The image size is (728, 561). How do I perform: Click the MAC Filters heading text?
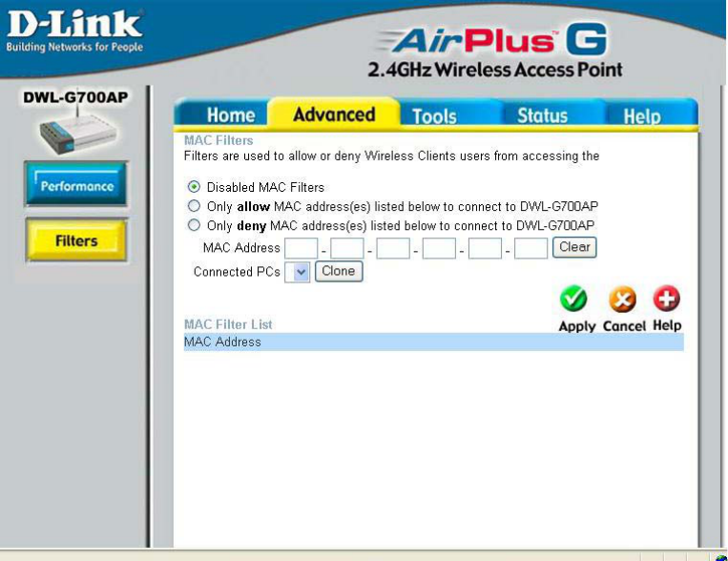click(x=218, y=140)
